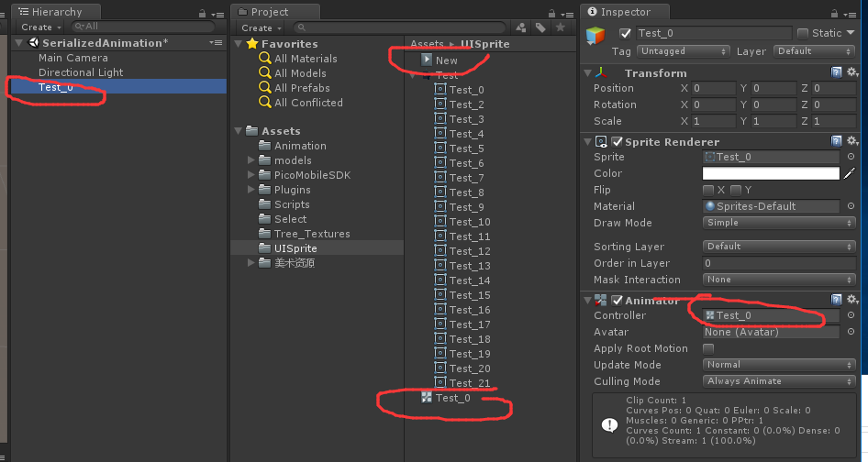Open the Culling Mode dropdown

[x=779, y=381]
